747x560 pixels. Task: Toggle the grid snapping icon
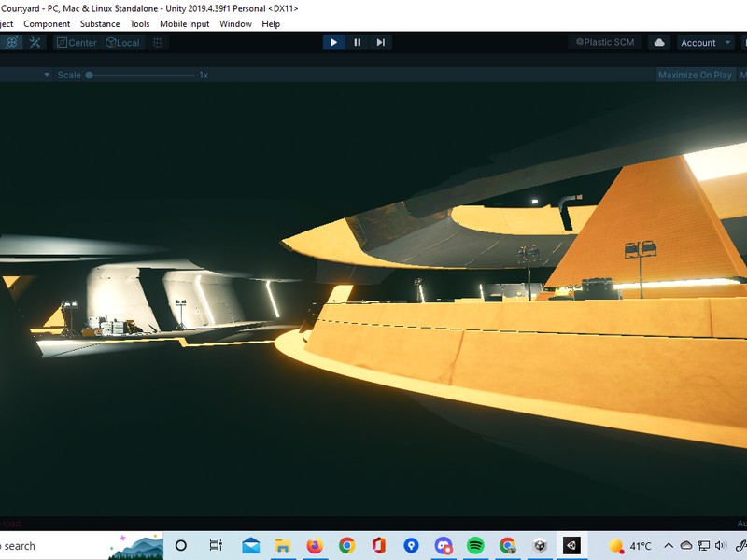(158, 42)
